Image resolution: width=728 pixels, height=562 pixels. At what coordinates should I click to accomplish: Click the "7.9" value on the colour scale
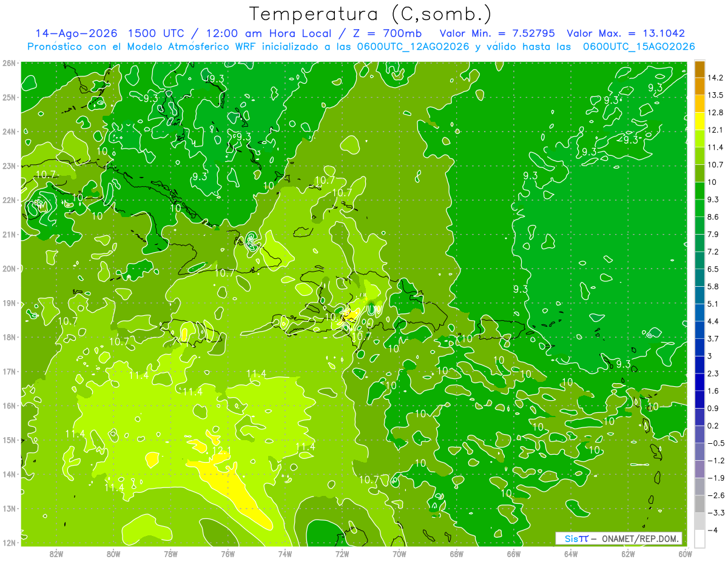(713, 234)
